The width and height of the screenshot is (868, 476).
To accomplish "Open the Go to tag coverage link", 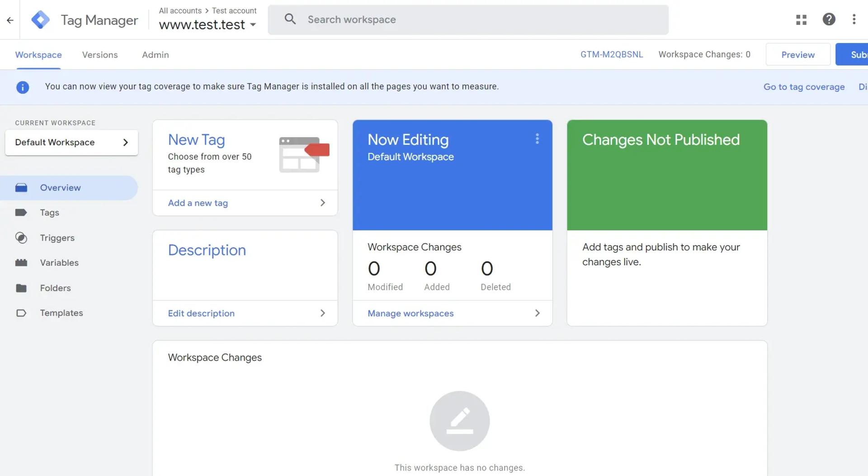I will click(x=804, y=86).
